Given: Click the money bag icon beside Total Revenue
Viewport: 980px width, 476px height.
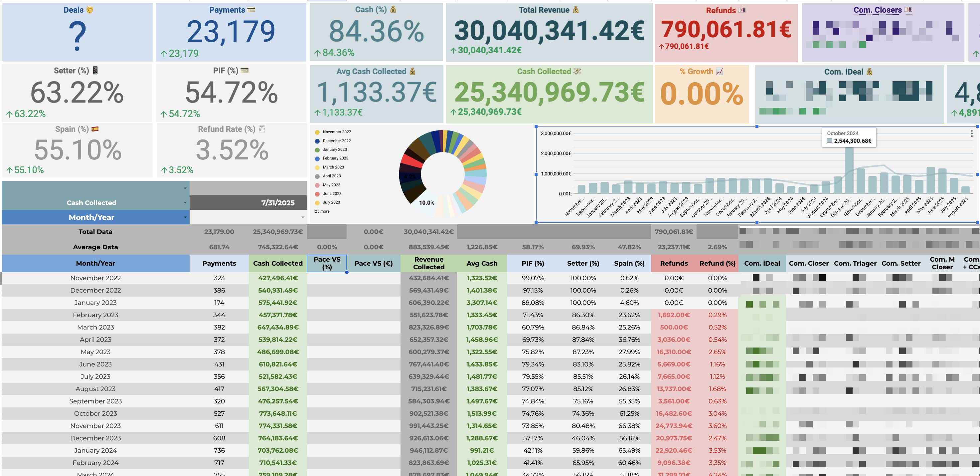Looking at the screenshot, I should 575,10.
